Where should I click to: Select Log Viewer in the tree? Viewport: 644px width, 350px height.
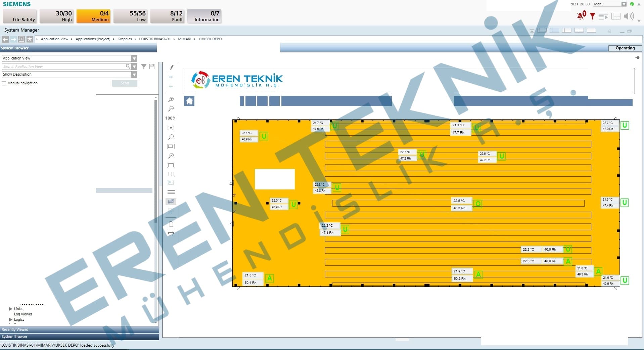point(23,314)
